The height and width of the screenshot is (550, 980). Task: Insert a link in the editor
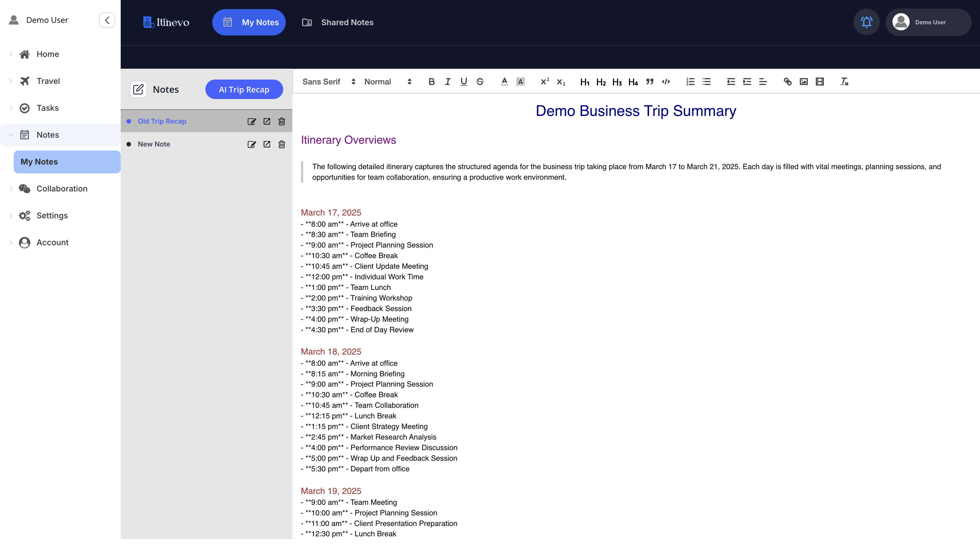[787, 82]
